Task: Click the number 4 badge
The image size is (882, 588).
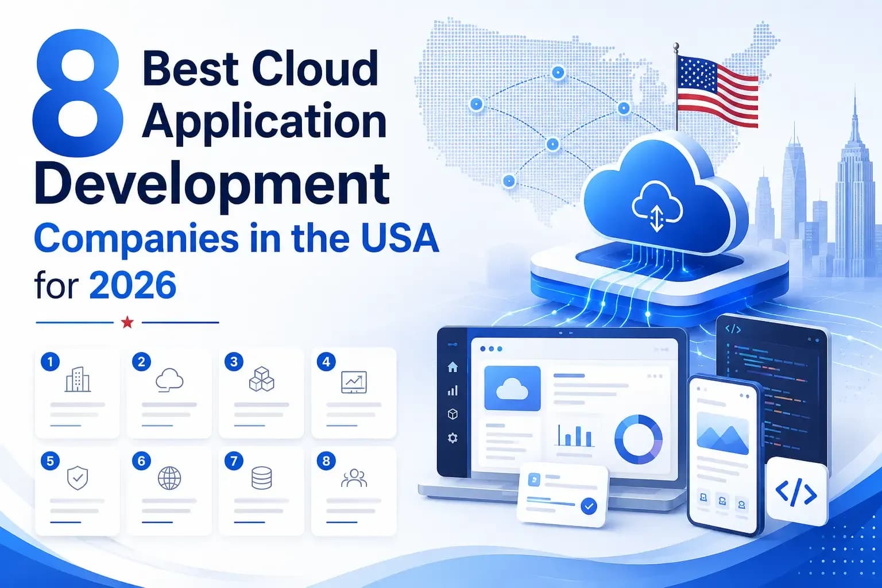Action: click(x=326, y=362)
